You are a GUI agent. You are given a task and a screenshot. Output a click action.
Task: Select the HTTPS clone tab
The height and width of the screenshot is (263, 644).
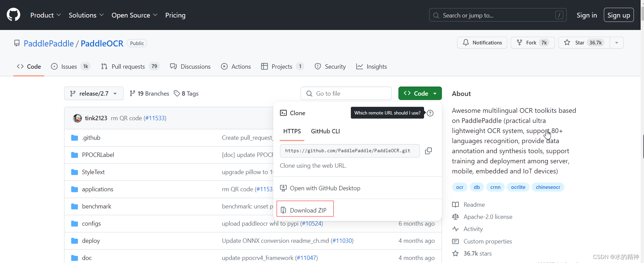[292, 131]
